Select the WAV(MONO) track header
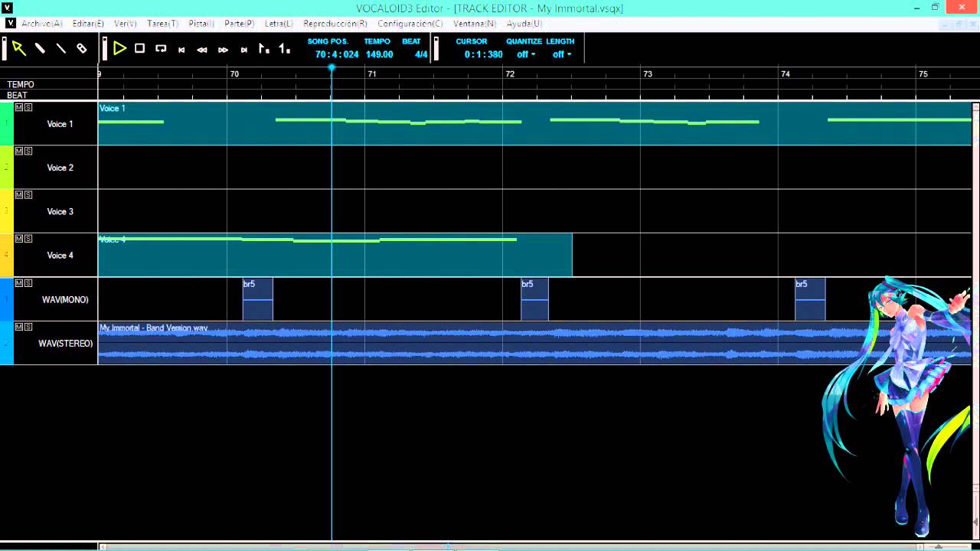Screen dimensions: 980x551 (x=56, y=299)
